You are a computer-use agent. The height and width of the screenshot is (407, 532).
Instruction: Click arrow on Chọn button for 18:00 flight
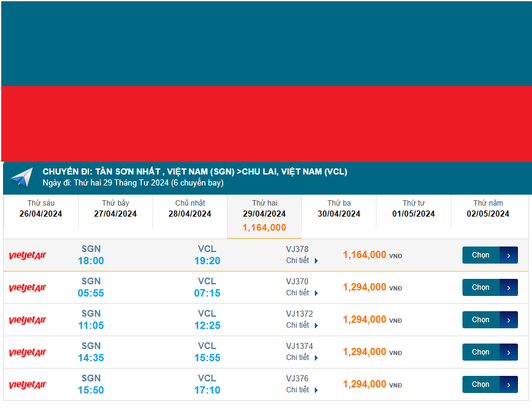point(509,255)
